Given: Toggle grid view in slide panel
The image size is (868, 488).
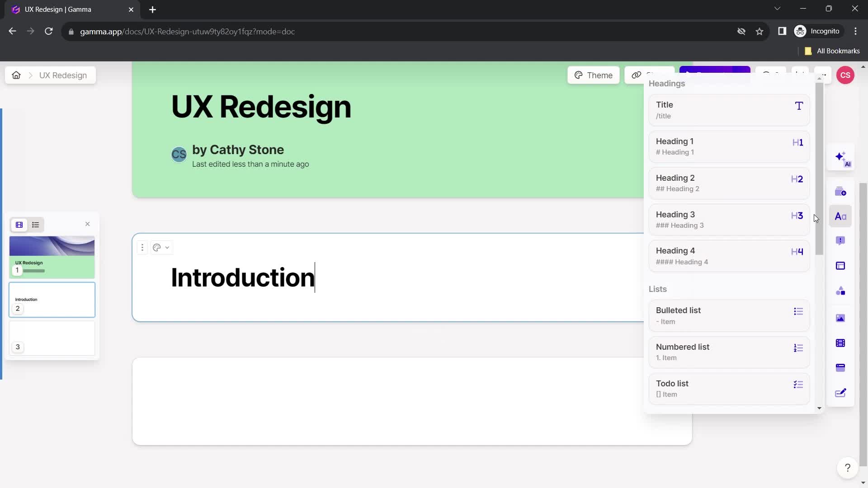Looking at the screenshot, I should (19, 225).
